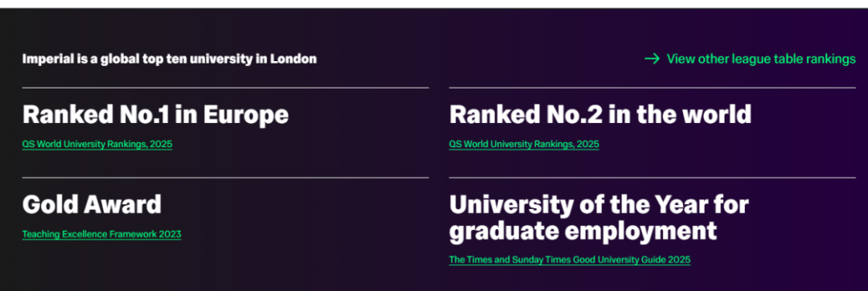
Task: Click the Imperial is a global top ten tagline
Action: click(170, 59)
